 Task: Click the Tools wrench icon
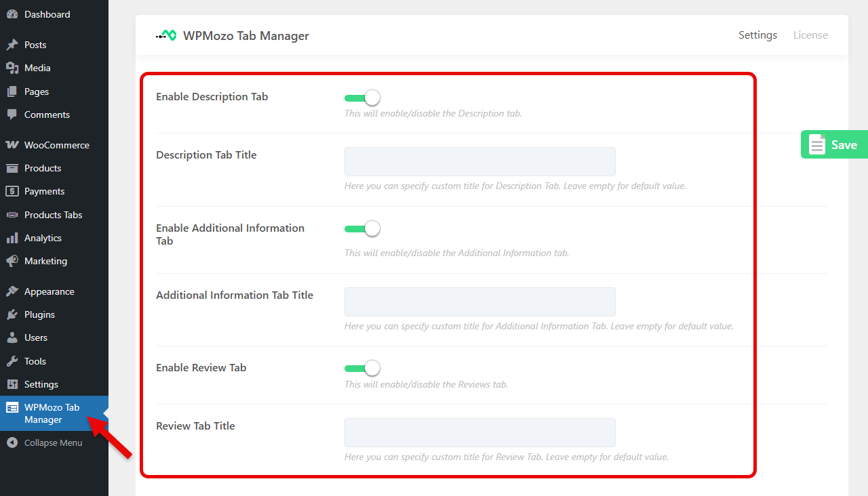tap(12, 361)
